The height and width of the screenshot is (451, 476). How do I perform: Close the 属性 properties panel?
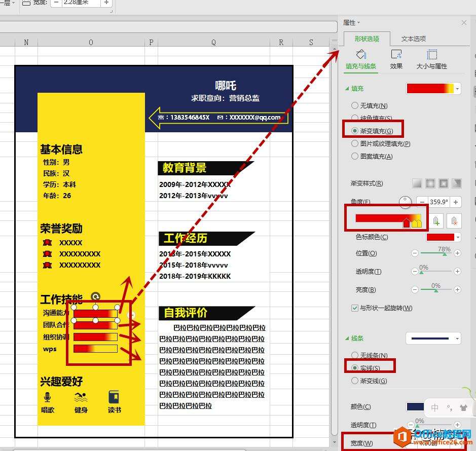464,23
